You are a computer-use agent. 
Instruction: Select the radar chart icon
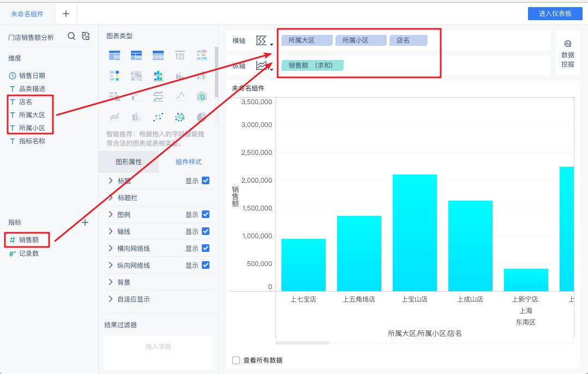click(202, 96)
